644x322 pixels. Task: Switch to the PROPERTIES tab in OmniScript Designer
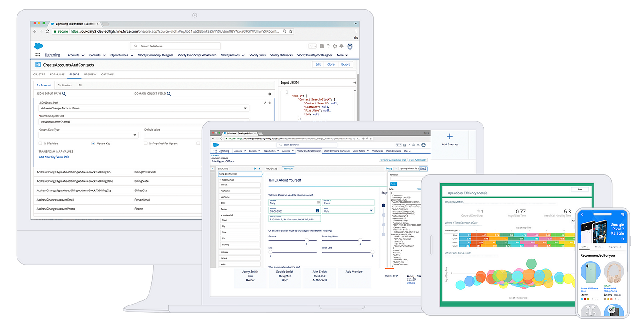point(271,169)
